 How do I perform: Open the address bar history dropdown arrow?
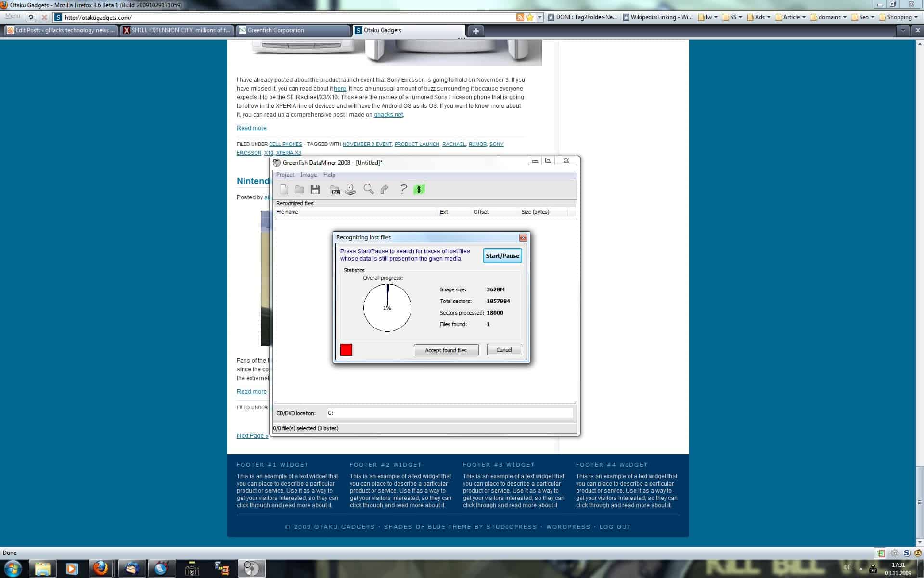coord(539,17)
